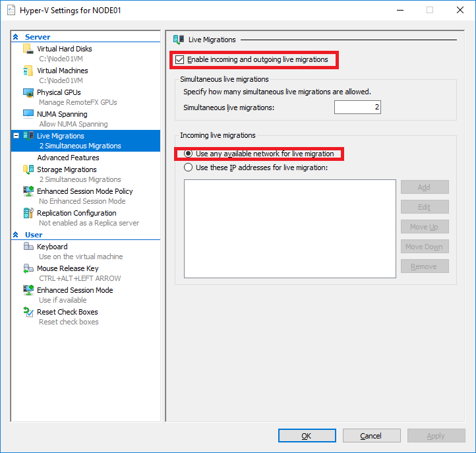Screen dimensions: 476x453
Task: Collapse the Server section chevron
Action: (16, 37)
